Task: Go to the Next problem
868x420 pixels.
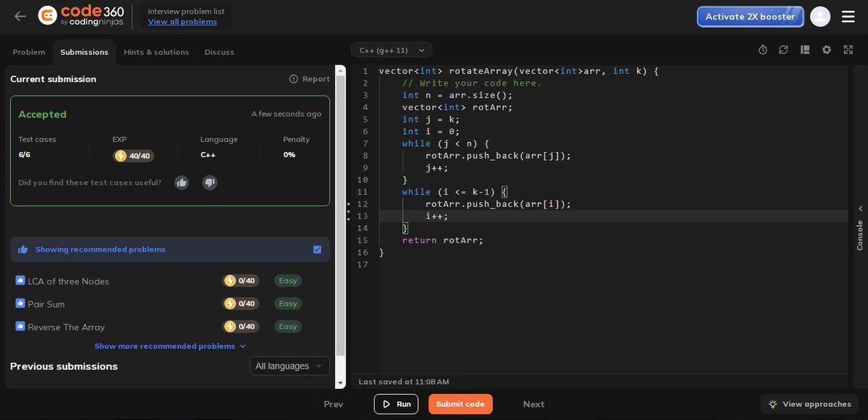Action: (534, 404)
